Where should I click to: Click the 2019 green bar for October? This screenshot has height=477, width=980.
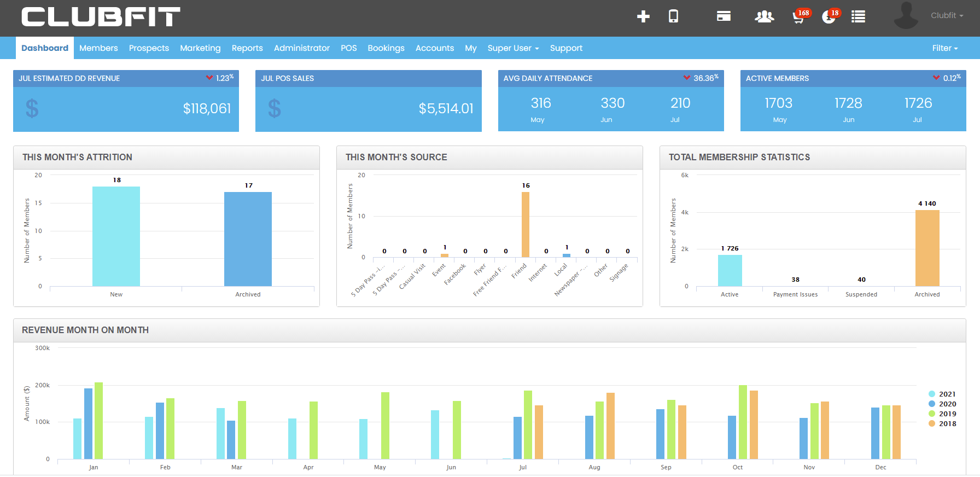tap(743, 422)
